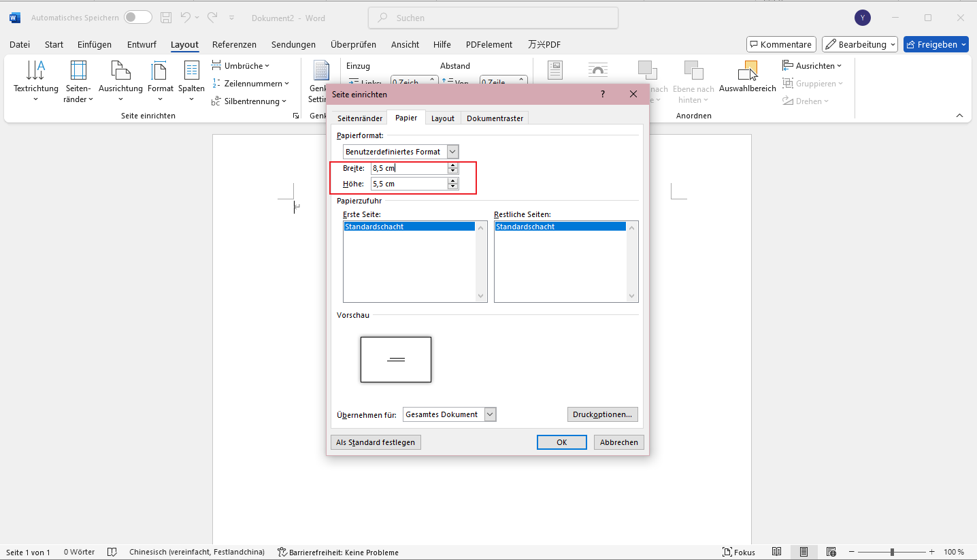Open the Textrichtung text direction tool
This screenshot has width=977, height=560.
tap(36, 81)
